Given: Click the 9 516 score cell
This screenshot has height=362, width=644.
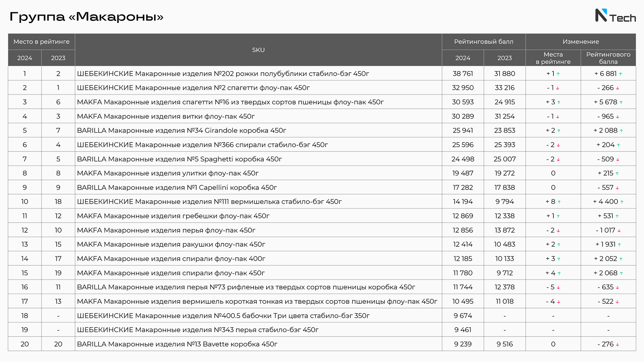Looking at the screenshot, I should coord(504,344).
